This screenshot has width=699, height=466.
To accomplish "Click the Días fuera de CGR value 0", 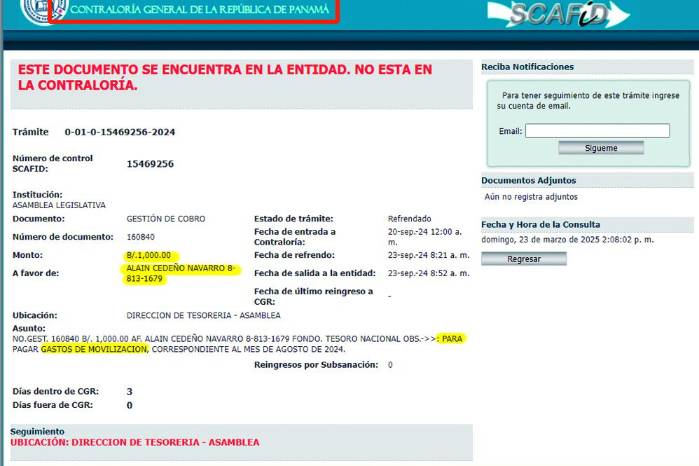I will (129, 405).
